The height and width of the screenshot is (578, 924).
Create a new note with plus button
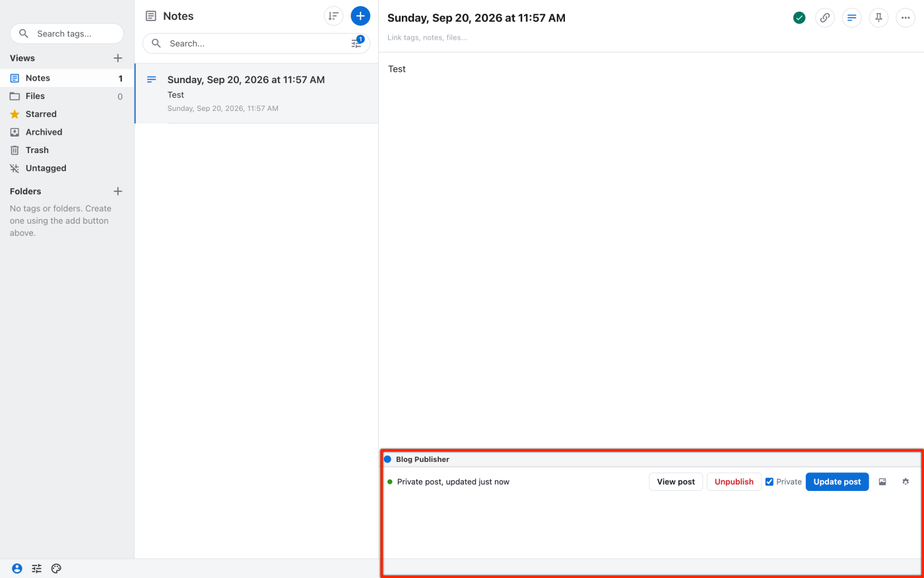coord(360,16)
